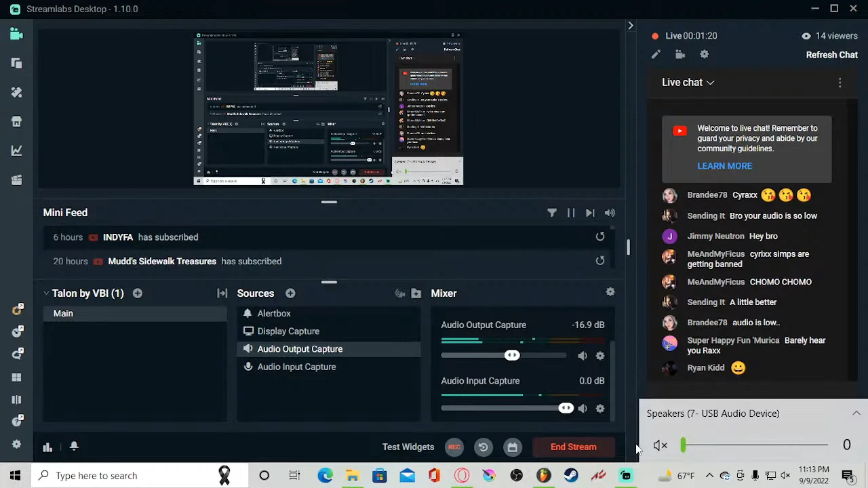Collapse the Talon by VBI scene list
The width and height of the screenshot is (868, 488).
point(46,293)
